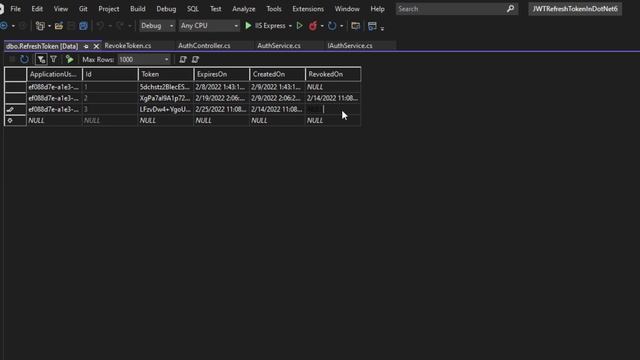
Task: Click the Navigate Backward arrow icon
Action: 4,26
